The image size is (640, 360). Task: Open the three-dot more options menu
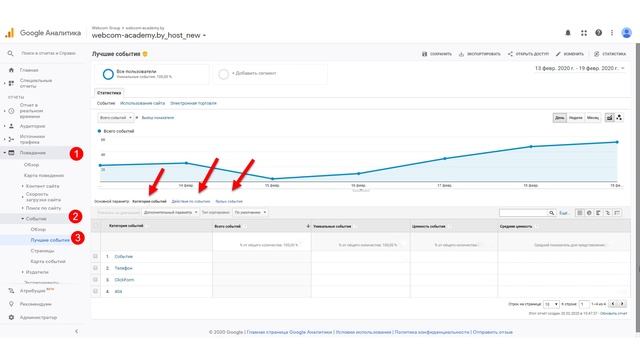pyautogui.click(x=611, y=33)
